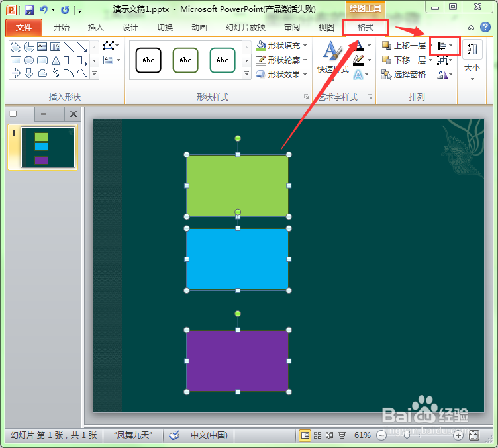
Task: Close the slides thumbnail pane
Action: pos(74,114)
